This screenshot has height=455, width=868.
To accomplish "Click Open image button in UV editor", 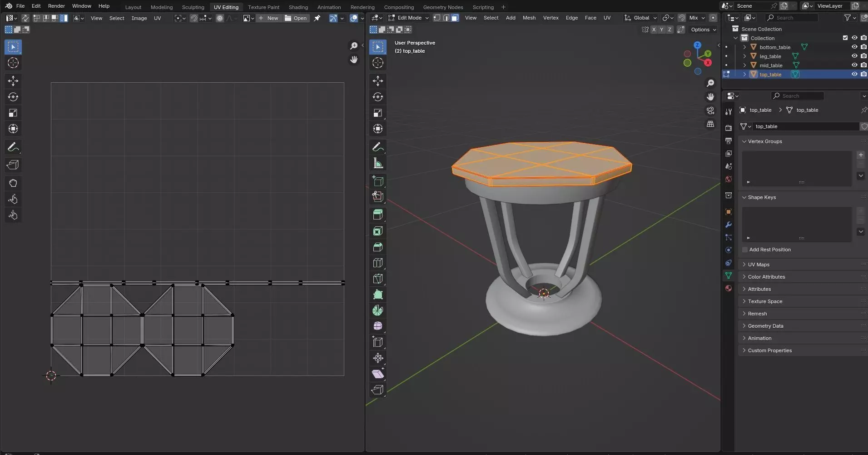I will [x=296, y=18].
